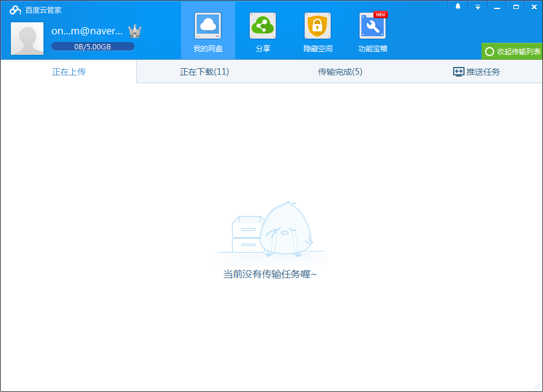Collapse the transfer list (收起传输列表)

pyautogui.click(x=512, y=52)
